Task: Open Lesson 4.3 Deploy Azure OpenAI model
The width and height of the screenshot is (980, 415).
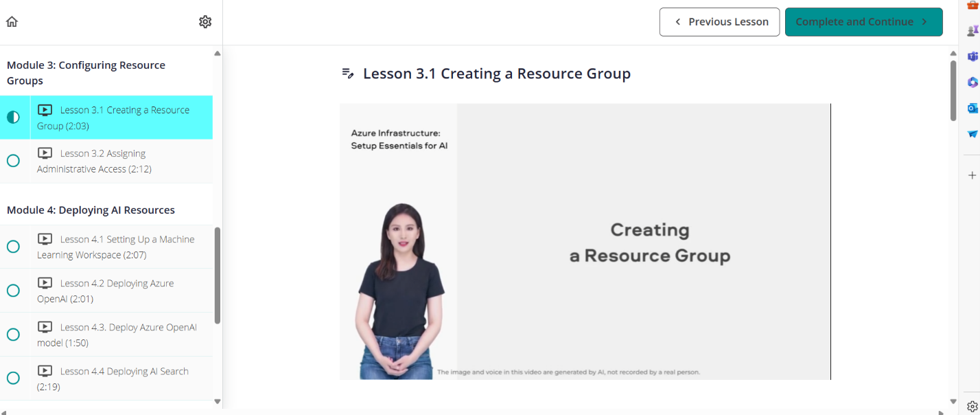Action: [x=117, y=335]
